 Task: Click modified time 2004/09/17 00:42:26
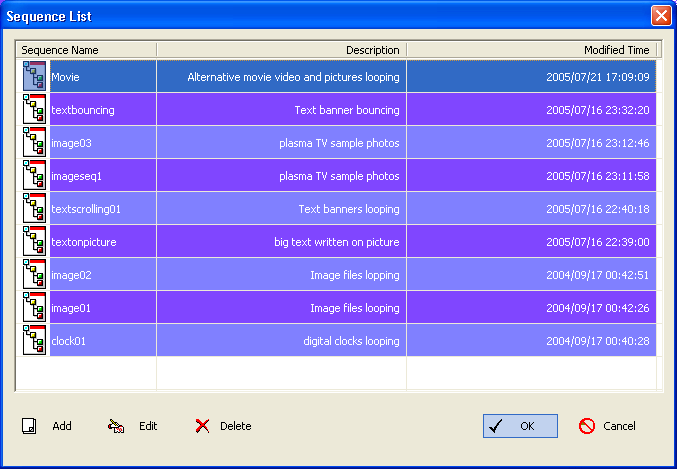pyautogui.click(x=598, y=308)
